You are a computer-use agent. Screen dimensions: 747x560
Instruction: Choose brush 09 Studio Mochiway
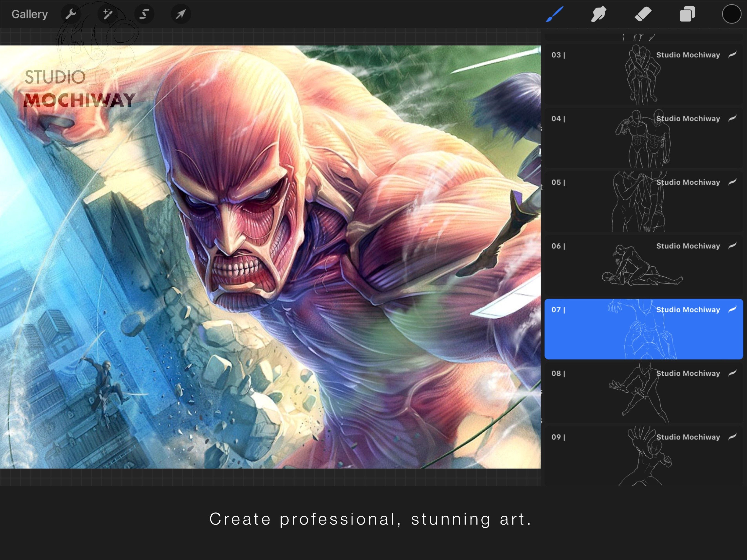pyautogui.click(x=644, y=456)
